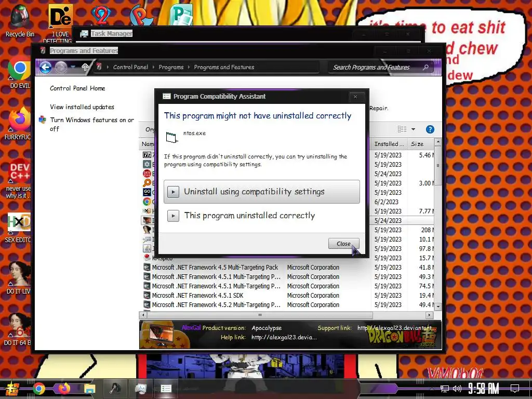The height and width of the screenshot is (399, 532).
Task: Click the network icon in the system tray
Action: pos(445,389)
